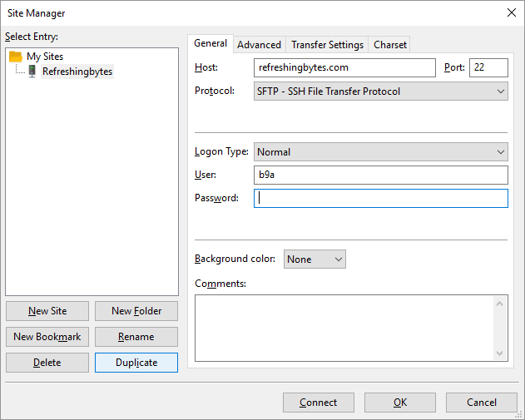Image resolution: width=525 pixels, height=420 pixels.
Task: Open the Advanced tab
Action: click(259, 45)
